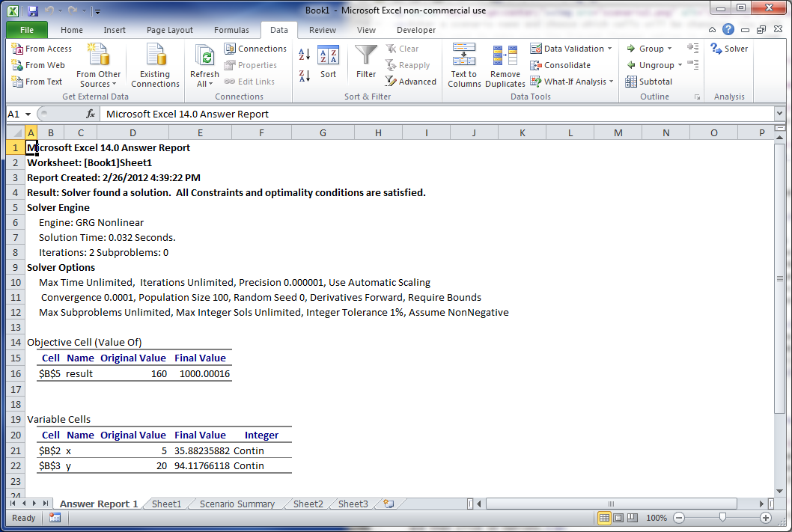Open Outline dialog launcher
The height and width of the screenshot is (532, 792).
(697, 97)
